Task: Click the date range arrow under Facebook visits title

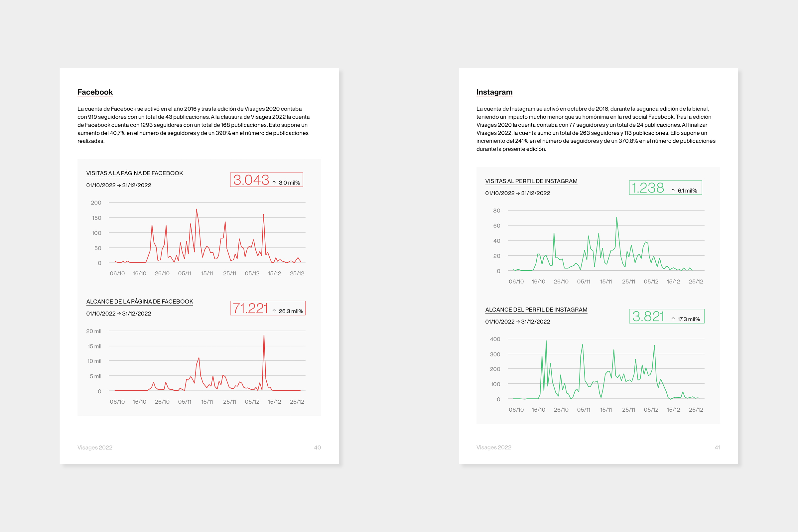Action: click(x=119, y=185)
